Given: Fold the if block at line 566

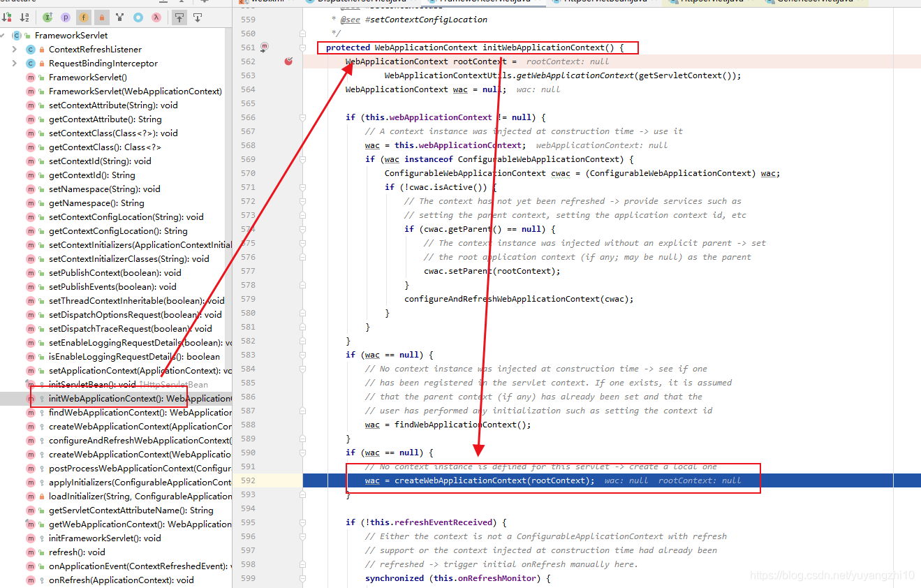Looking at the screenshot, I should 302,117.
